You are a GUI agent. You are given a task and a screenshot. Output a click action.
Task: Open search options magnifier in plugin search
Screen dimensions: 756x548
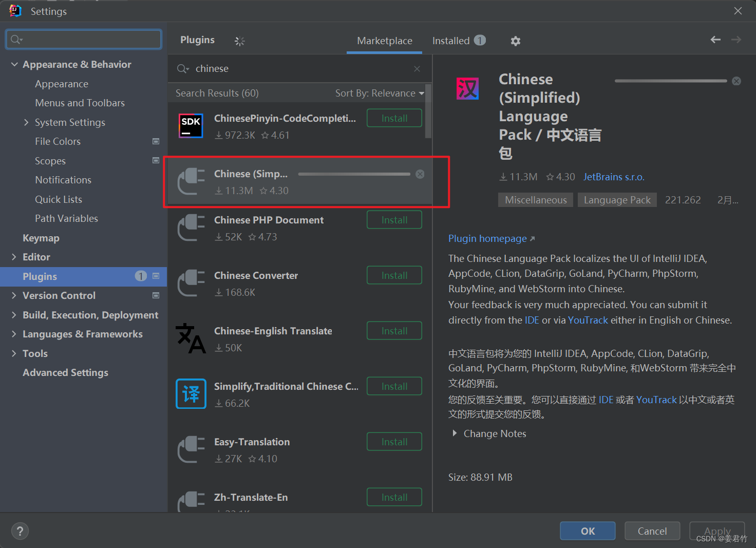point(183,69)
